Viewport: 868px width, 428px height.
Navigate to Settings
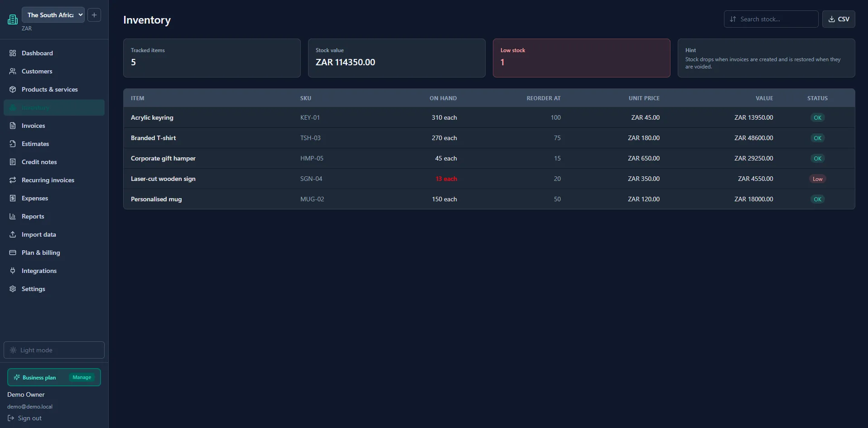[x=54, y=289]
